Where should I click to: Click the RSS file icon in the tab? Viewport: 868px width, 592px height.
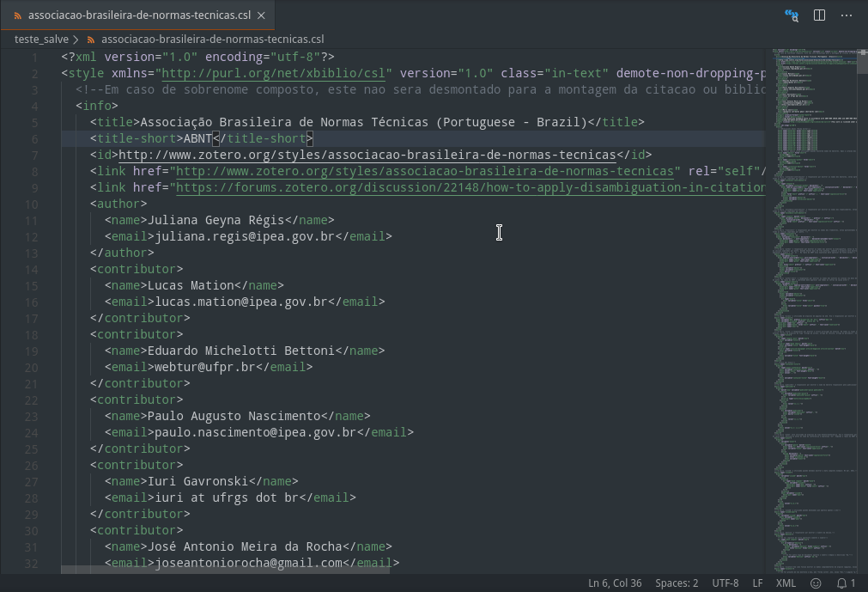(18, 15)
